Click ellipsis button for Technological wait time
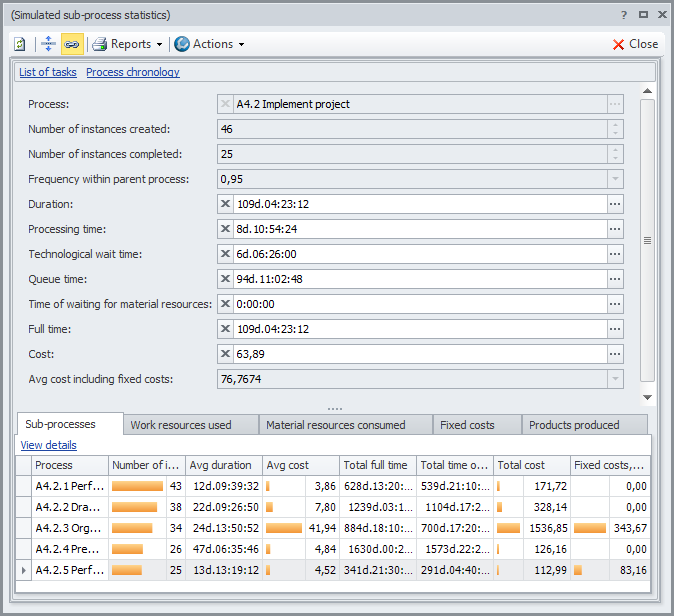 [615, 254]
